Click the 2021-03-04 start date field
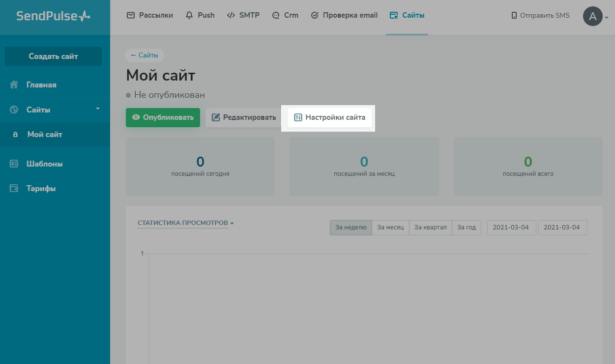Viewport: 615px width, 364px height. point(511,227)
